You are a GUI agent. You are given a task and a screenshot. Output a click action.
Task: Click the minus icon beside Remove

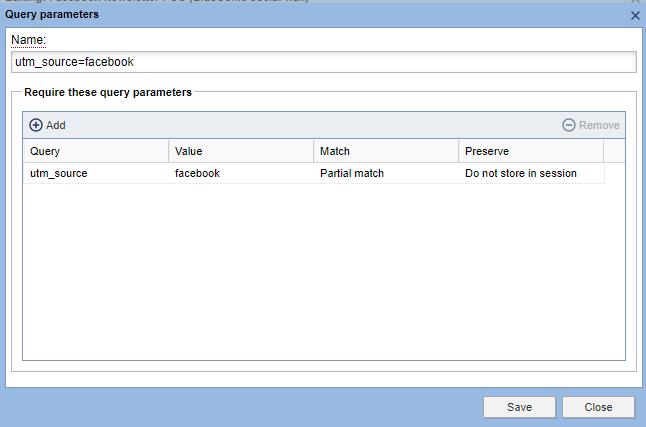569,125
